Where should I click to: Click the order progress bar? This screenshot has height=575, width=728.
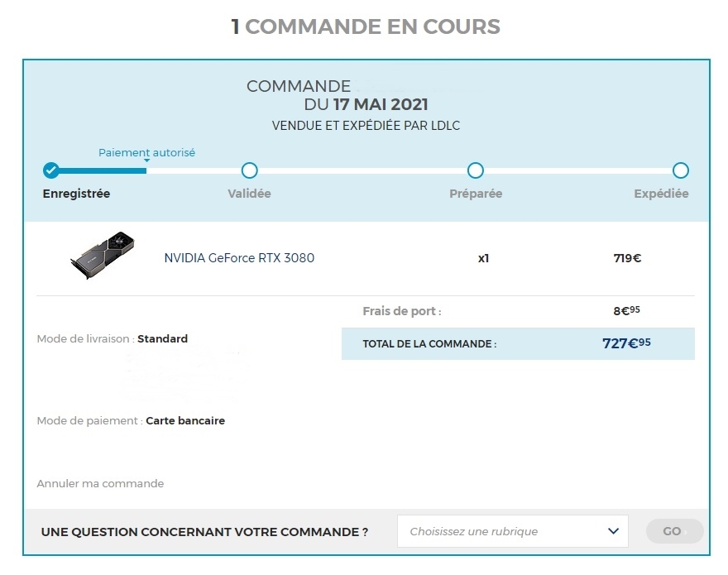[366, 170]
